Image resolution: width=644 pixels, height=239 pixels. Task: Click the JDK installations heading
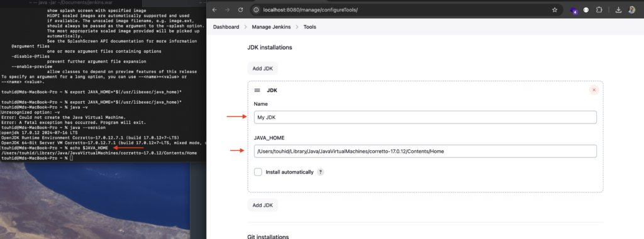pos(269,48)
